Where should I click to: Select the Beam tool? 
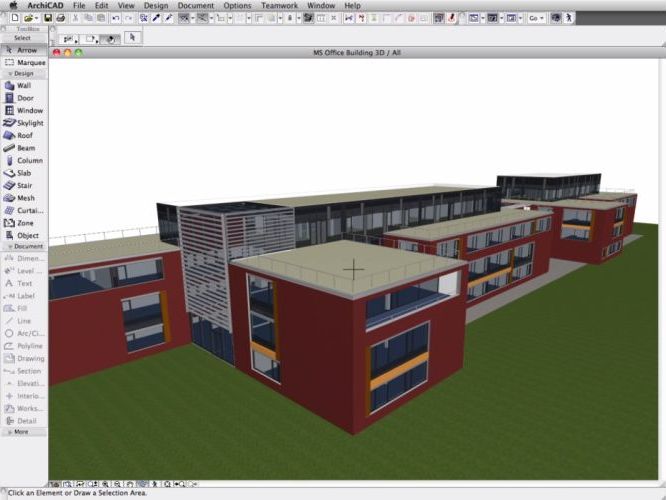click(24, 148)
